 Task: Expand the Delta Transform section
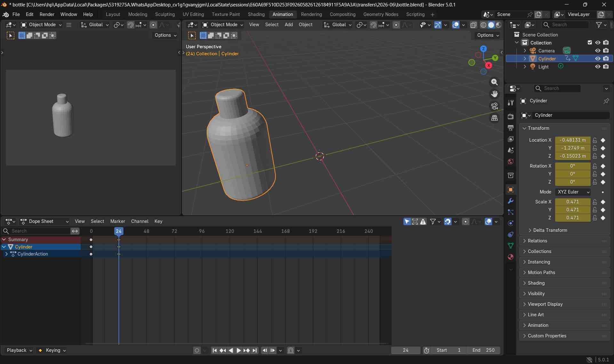pyautogui.click(x=550, y=230)
